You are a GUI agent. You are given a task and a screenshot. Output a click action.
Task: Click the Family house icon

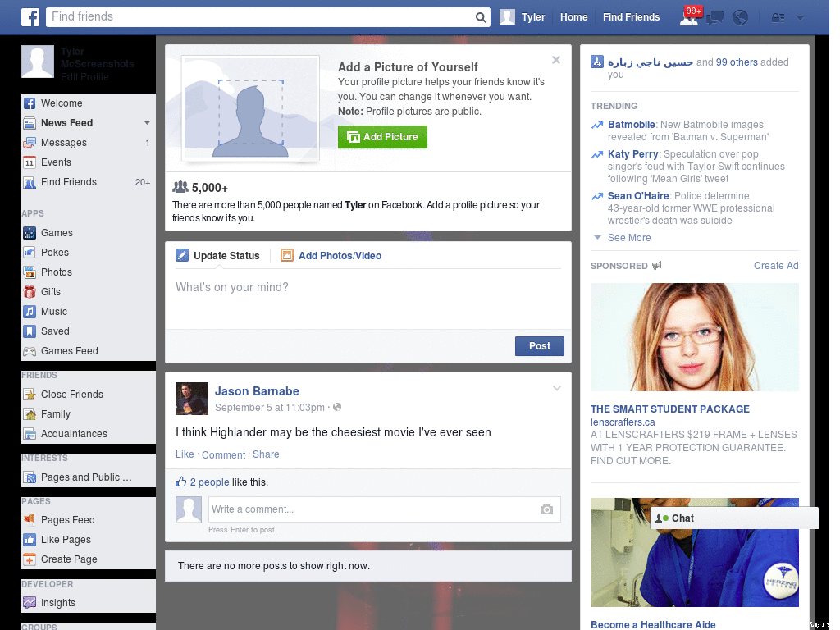30,414
